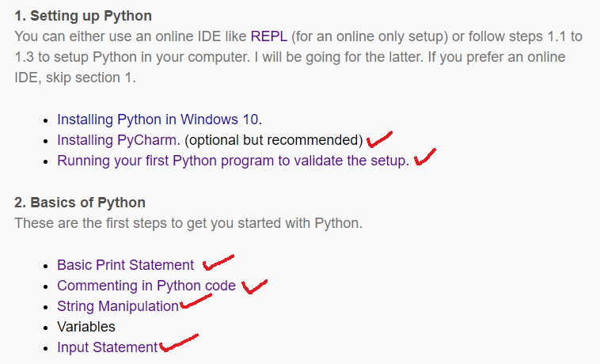Go to Basic Print Statement tutorial

[x=125, y=265]
